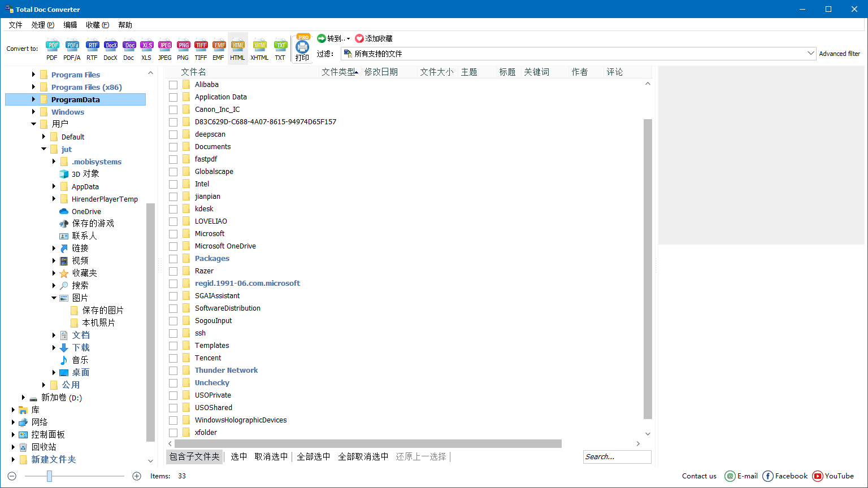Expand the AppData tree node
This screenshot has width=868, height=488.
click(x=54, y=186)
